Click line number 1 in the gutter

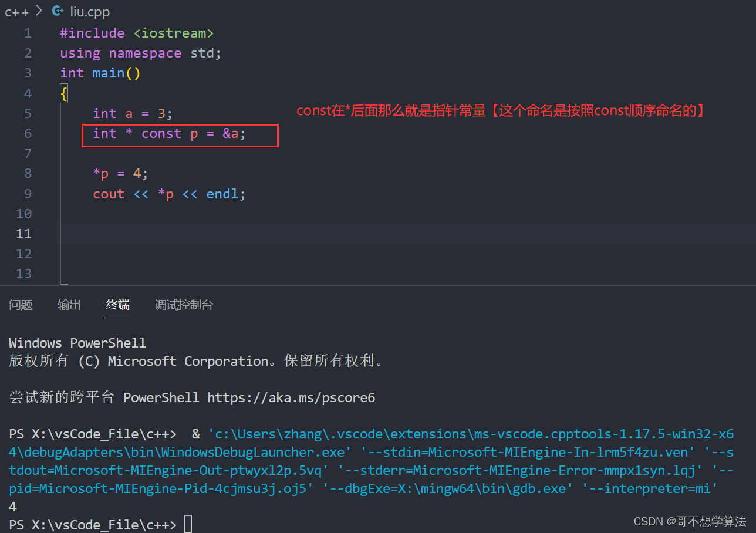click(28, 33)
